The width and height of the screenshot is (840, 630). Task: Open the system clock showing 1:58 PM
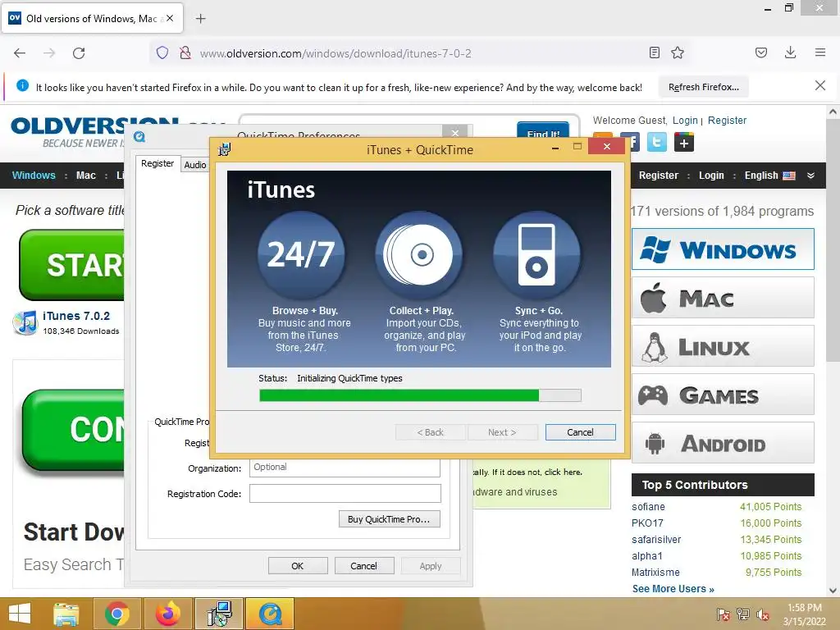click(805, 614)
